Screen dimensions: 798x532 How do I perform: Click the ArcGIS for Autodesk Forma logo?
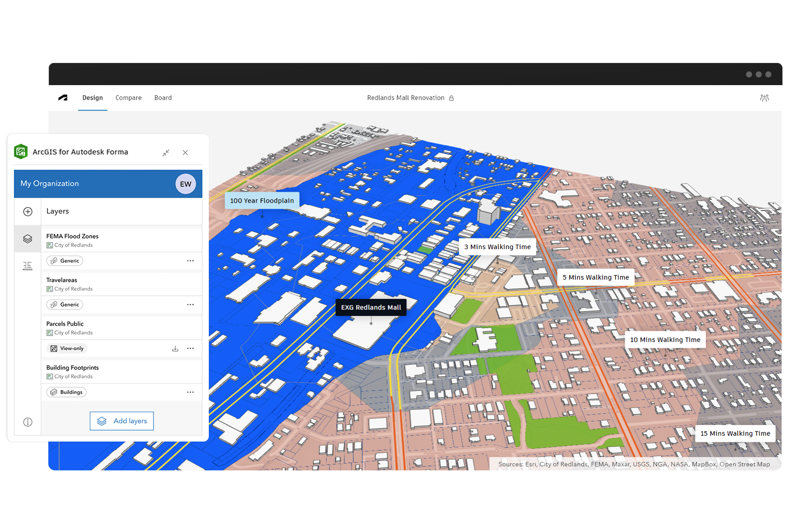(x=21, y=152)
